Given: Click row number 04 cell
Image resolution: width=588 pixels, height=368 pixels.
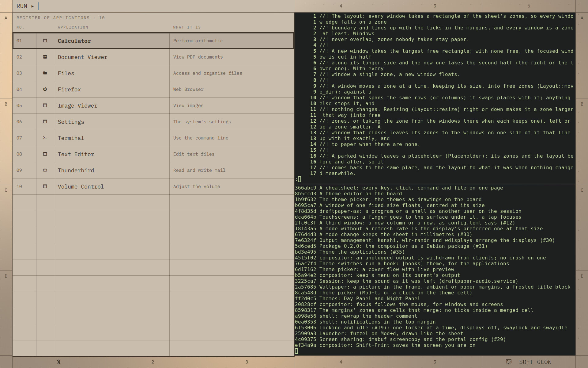Looking at the screenshot, I should [24, 89].
